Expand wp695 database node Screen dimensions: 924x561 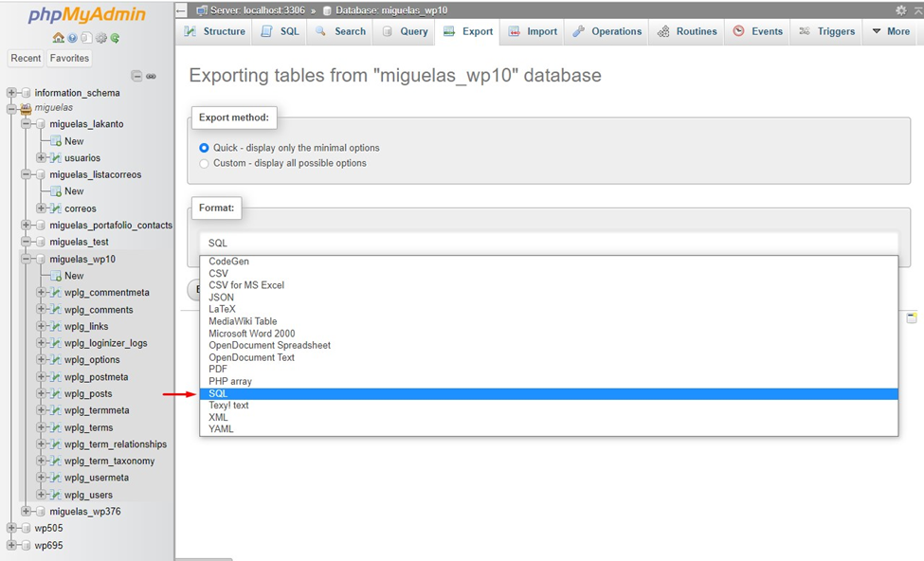11,545
